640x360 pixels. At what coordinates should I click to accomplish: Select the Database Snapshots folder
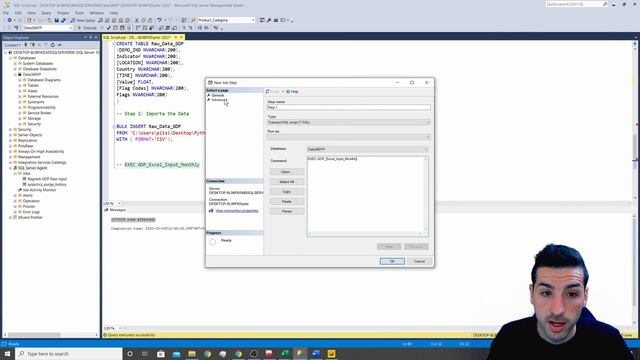click(40, 69)
